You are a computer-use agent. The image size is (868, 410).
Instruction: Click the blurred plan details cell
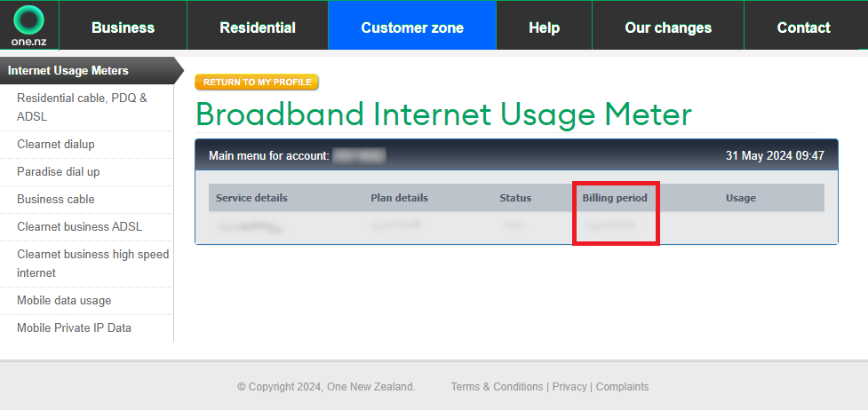coord(396,225)
